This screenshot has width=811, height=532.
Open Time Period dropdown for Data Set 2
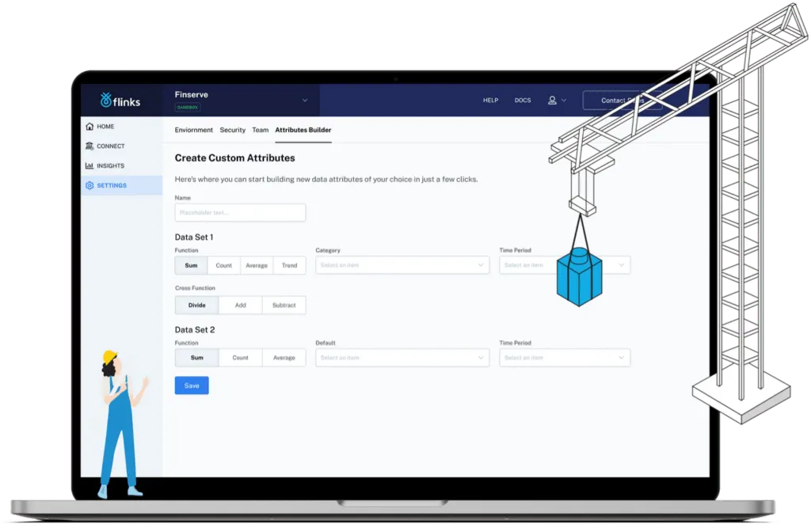pos(564,357)
